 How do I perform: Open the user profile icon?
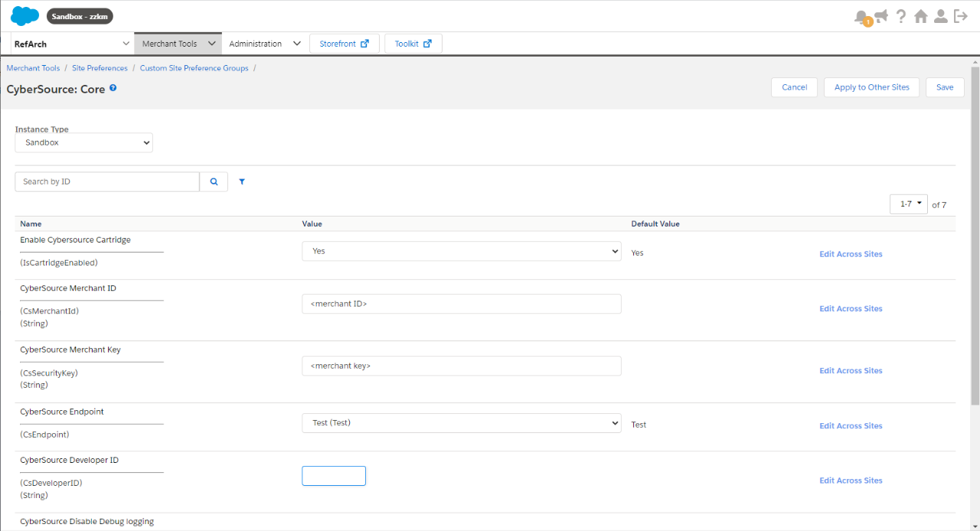coord(941,16)
